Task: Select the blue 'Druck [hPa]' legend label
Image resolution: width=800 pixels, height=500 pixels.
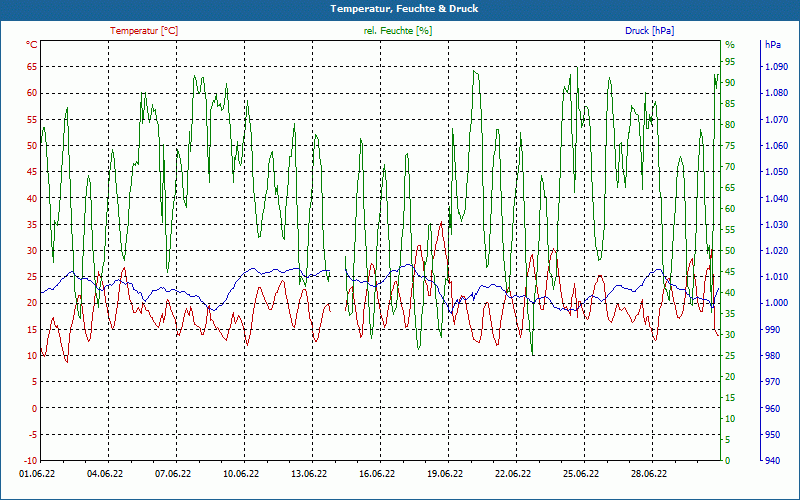Action: (649, 31)
